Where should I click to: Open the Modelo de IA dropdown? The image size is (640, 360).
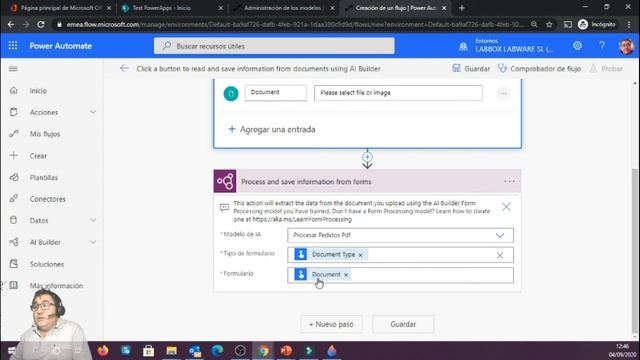pos(400,235)
